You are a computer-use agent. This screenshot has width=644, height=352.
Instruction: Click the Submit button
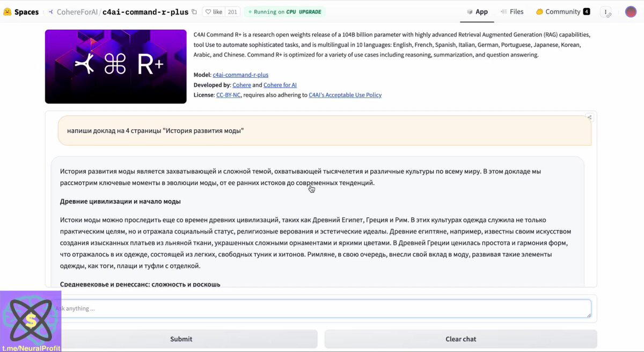click(x=181, y=339)
